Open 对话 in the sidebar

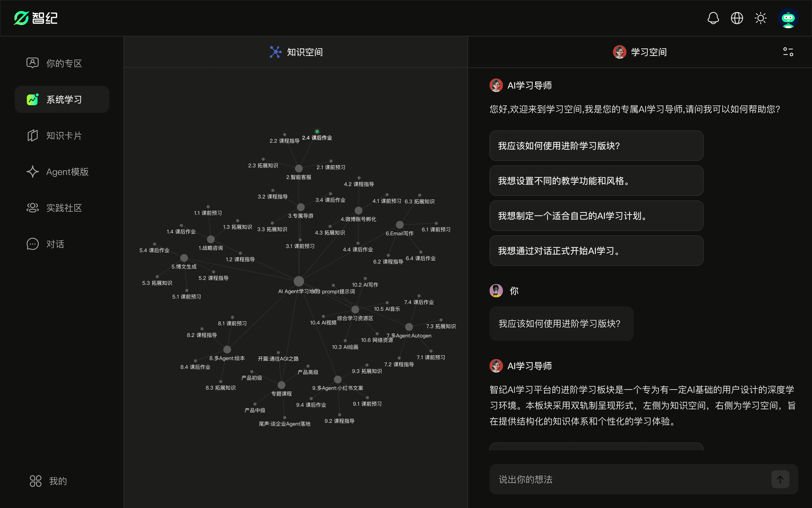coord(55,244)
